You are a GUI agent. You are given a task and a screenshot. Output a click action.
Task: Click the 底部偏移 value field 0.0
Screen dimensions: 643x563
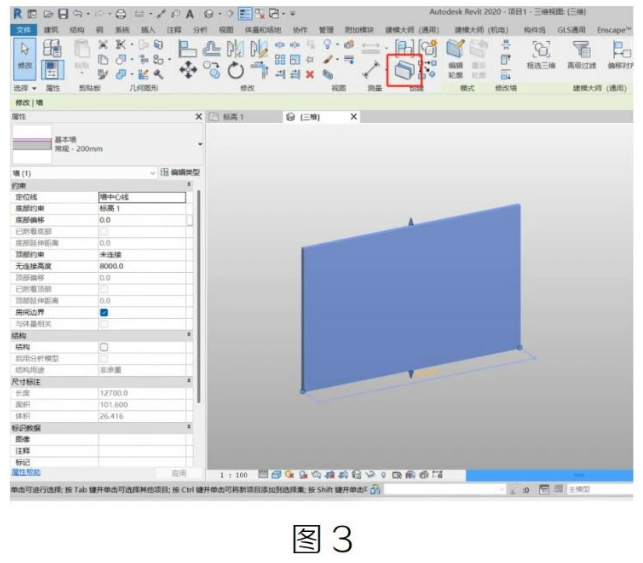(x=142, y=220)
